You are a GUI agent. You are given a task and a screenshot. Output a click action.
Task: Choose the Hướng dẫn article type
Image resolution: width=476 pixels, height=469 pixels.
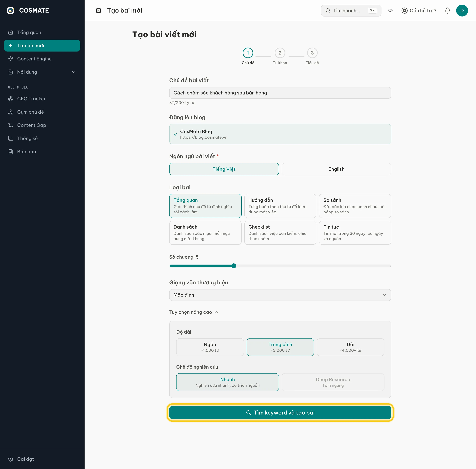pos(280,206)
